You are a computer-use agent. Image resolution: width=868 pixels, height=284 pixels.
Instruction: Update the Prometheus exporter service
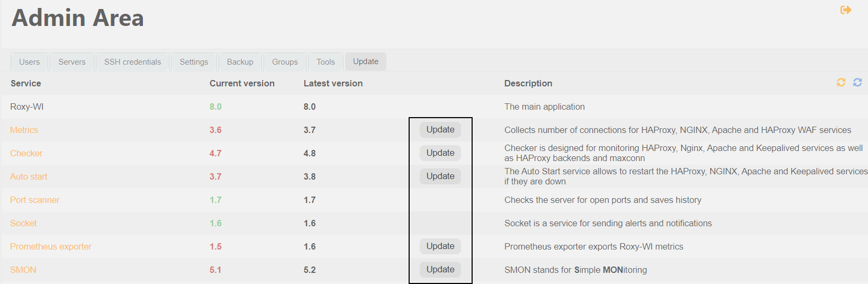click(440, 246)
